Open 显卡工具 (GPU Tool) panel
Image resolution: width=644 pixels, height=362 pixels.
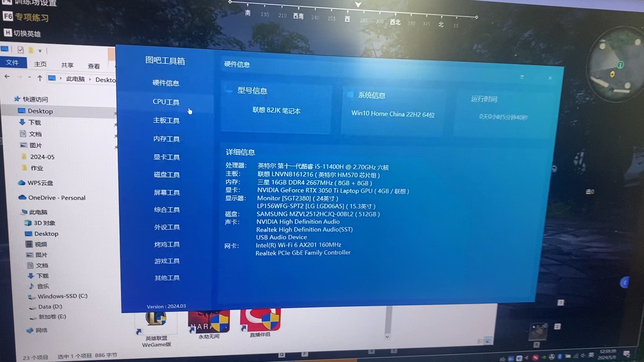click(166, 157)
